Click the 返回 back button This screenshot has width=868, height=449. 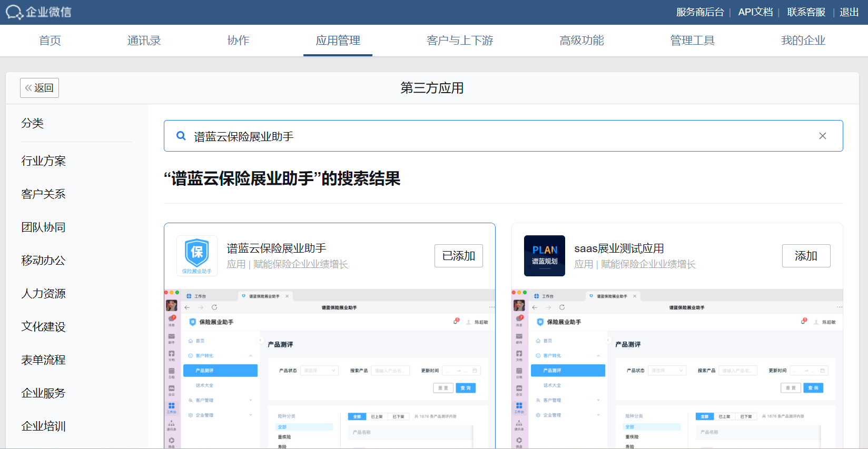click(x=40, y=88)
